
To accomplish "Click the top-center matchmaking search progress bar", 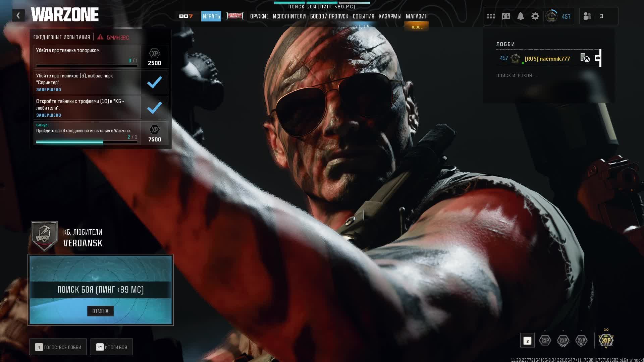I will coord(322,2).
